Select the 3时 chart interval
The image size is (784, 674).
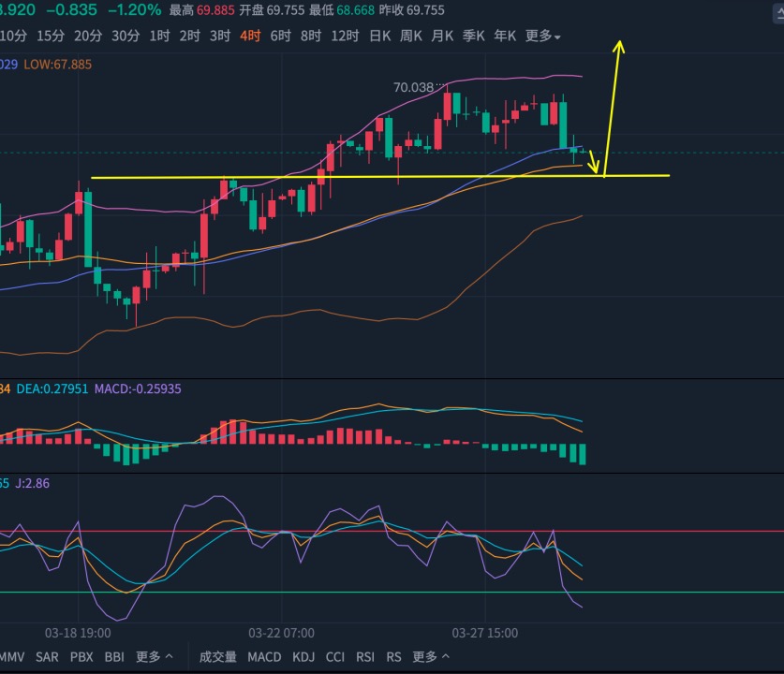click(x=220, y=36)
